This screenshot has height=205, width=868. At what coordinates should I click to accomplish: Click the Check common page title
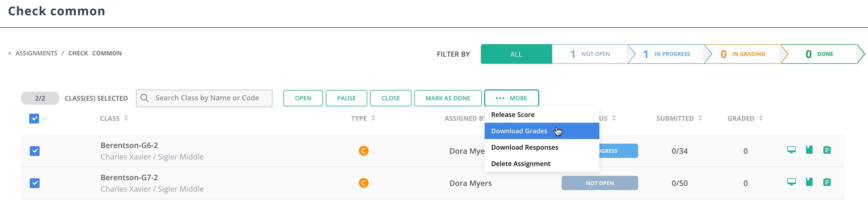[x=57, y=11]
